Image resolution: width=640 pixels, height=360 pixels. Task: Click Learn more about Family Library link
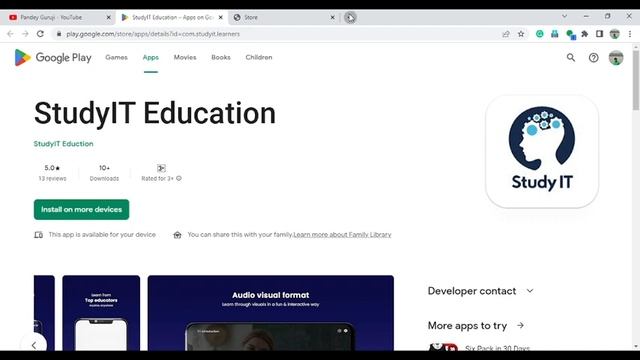pos(342,235)
